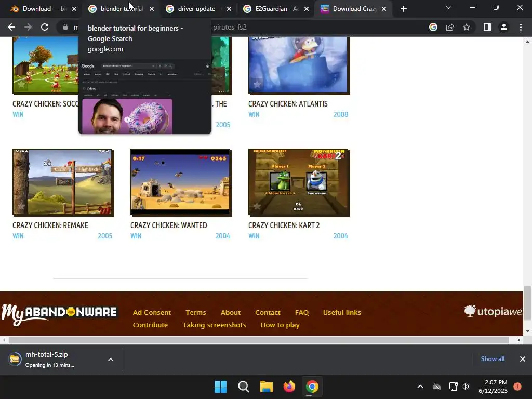This screenshot has height=399, width=532.
Task: Open the Chrome profile menu
Action: point(504,27)
